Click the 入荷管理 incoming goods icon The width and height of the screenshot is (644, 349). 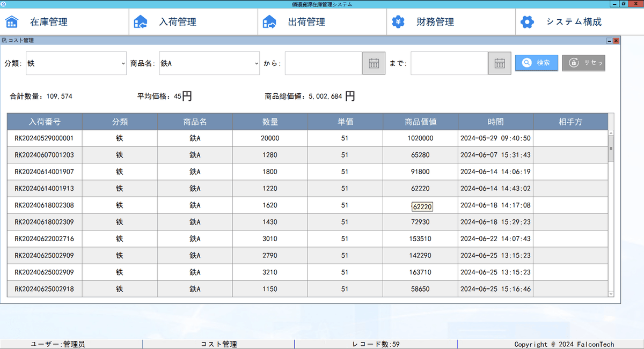[x=141, y=22]
